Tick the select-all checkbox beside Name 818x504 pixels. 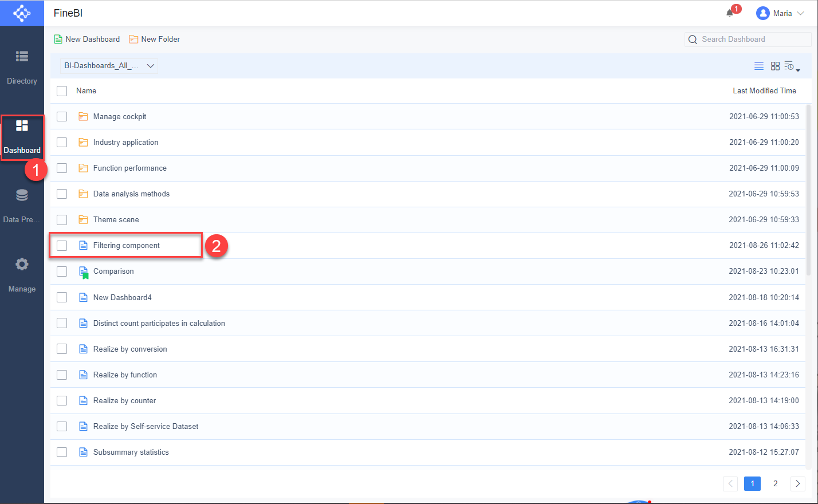coord(62,90)
